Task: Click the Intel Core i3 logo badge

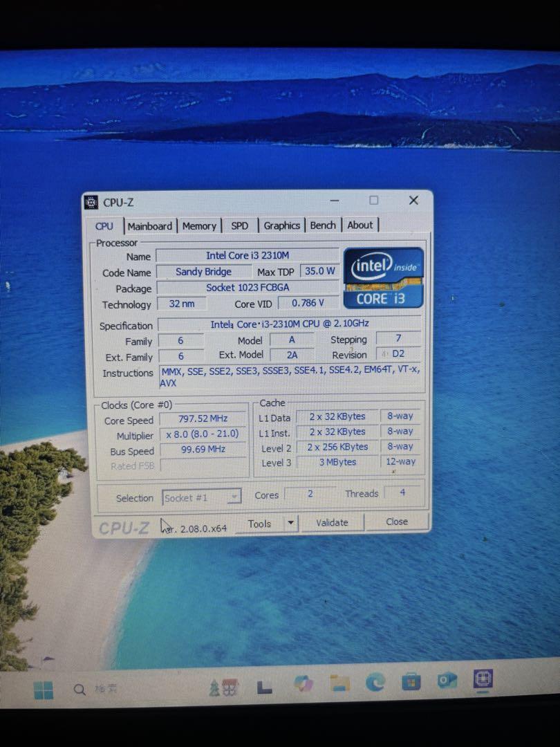Action: (x=383, y=278)
